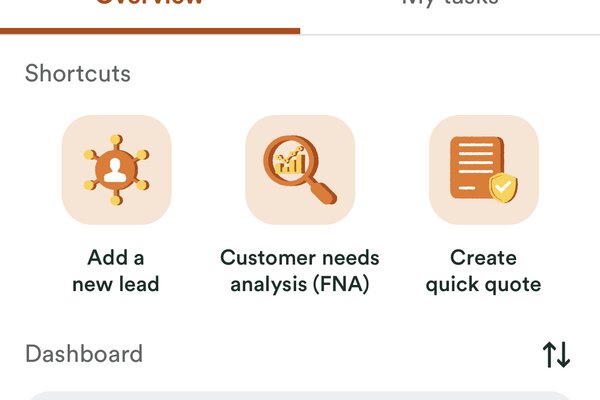Viewport: 600px width, 400px height.
Task: Click the bar chart inside the magnifying glass
Action: tap(291, 160)
